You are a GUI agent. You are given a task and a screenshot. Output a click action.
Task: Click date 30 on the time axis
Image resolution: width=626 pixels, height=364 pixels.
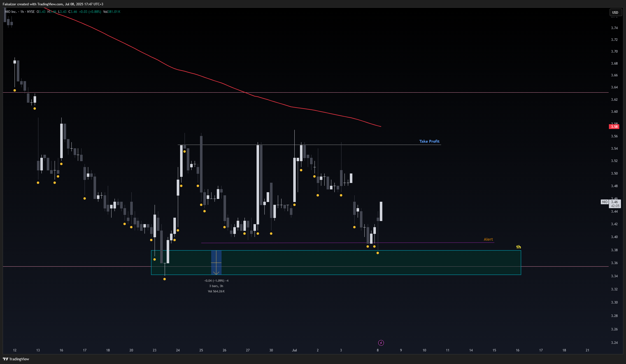pyautogui.click(x=271, y=350)
